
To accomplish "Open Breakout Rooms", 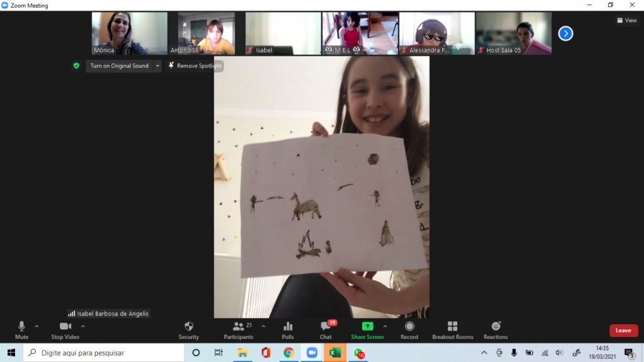I will [x=453, y=331].
